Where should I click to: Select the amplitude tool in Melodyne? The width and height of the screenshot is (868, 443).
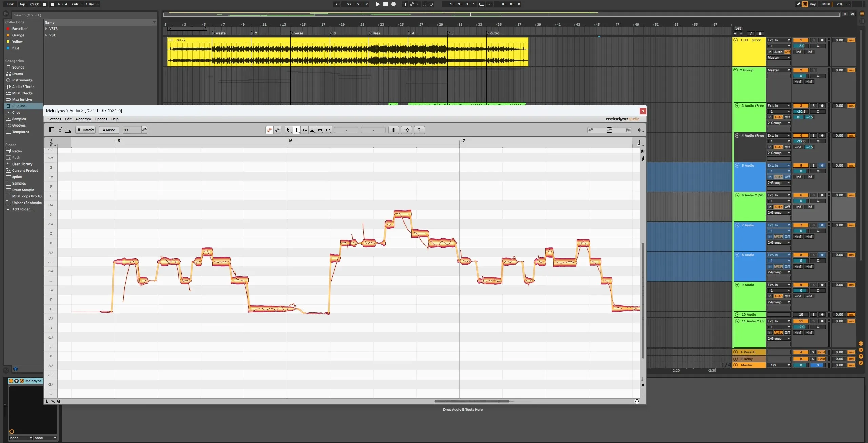[312, 130]
